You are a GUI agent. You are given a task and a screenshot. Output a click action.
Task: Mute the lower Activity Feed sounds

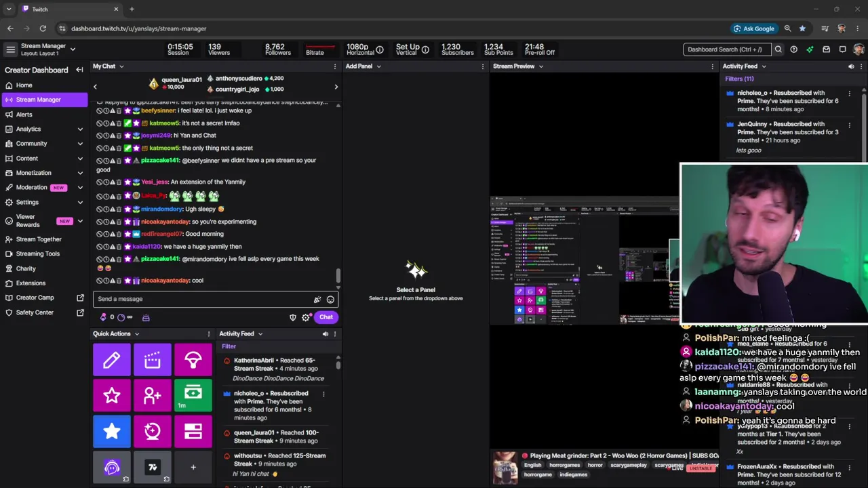pyautogui.click(x=325, y=333)
